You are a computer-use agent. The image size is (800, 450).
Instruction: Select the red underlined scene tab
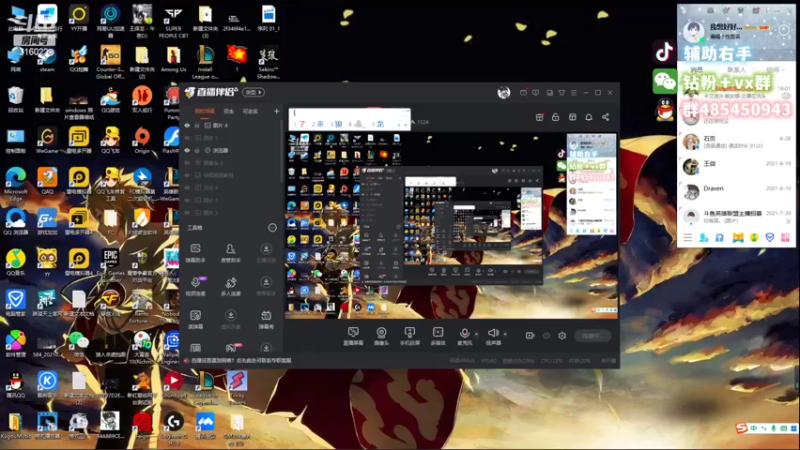pos(205,111)
